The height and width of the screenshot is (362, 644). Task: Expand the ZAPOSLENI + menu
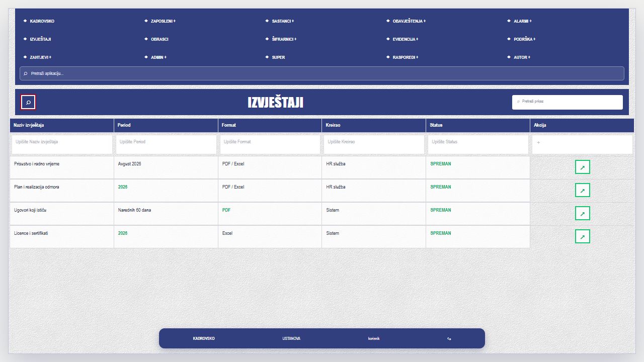pyautogui.click(x=163, y=21)
